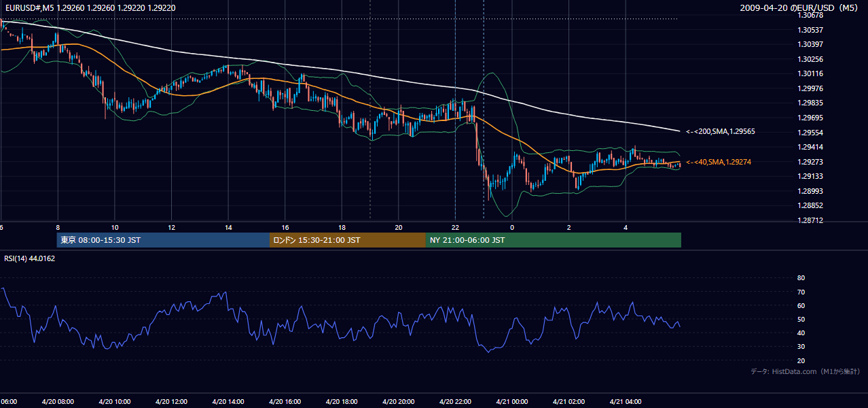
Task: Click price axis value 1.28852
Action: point(810,205)
